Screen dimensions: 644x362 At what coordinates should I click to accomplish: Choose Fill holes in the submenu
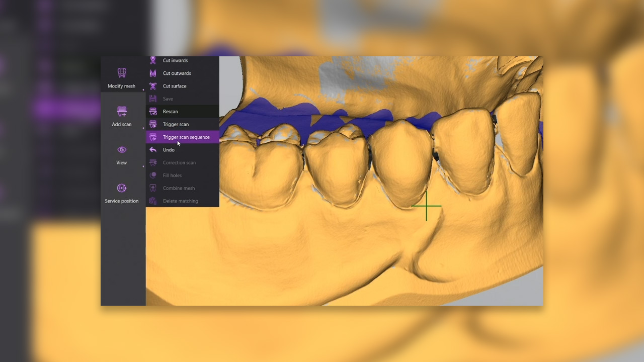pyautogui.click(x=183, y=175)
